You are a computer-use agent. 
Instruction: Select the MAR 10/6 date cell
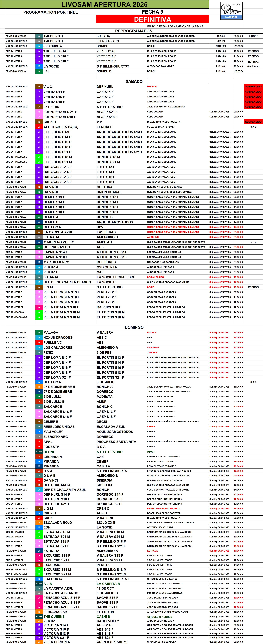tap(221, 46)
